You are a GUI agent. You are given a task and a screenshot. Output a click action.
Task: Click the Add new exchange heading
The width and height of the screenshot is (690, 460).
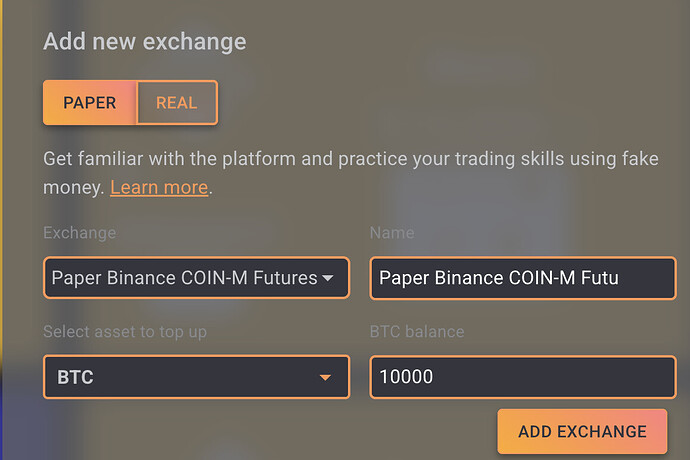coord(144,42)
